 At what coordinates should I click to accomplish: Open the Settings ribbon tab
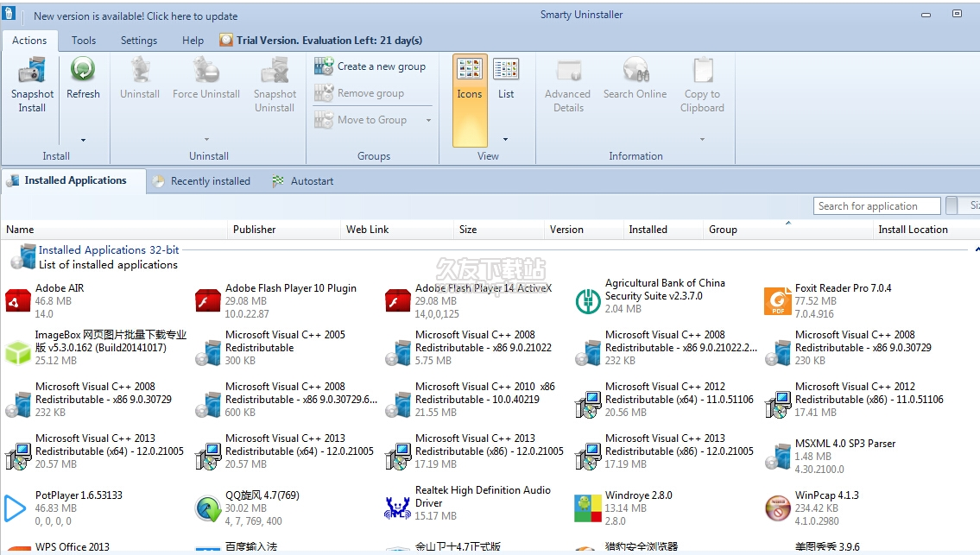[x=139, y=40]
